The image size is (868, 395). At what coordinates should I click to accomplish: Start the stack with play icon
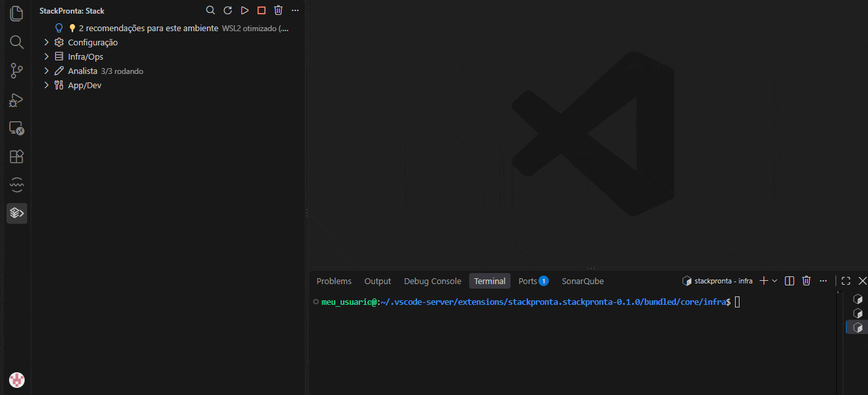pyautogui.click(x=245, y=10)
